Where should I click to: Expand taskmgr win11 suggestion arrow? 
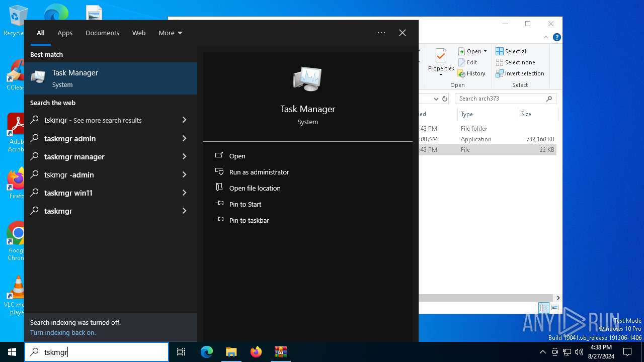tap(184, 193)
